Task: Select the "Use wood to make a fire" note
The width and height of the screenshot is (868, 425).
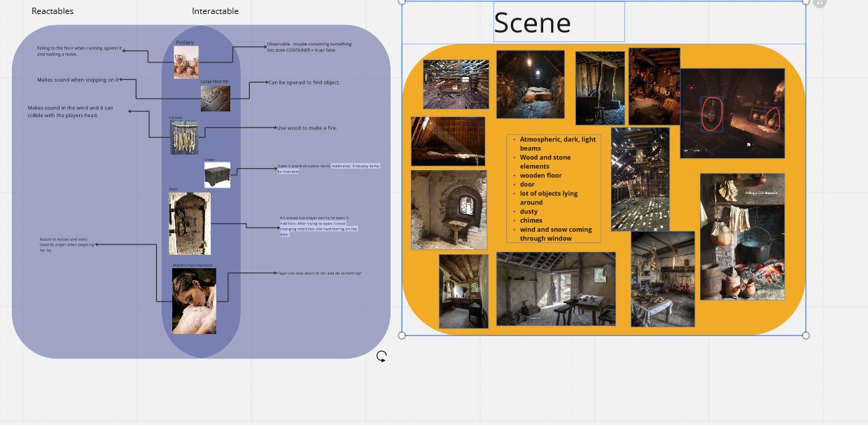Action: [307, 128]
